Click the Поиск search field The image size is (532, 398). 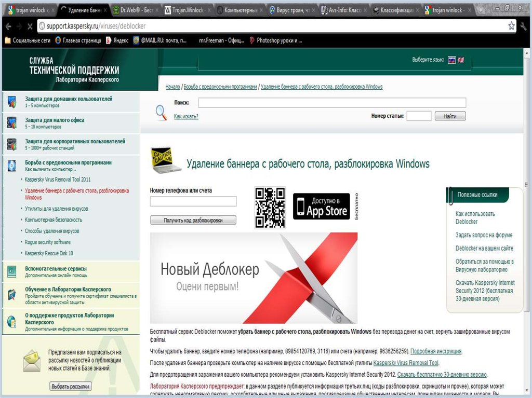332,103
